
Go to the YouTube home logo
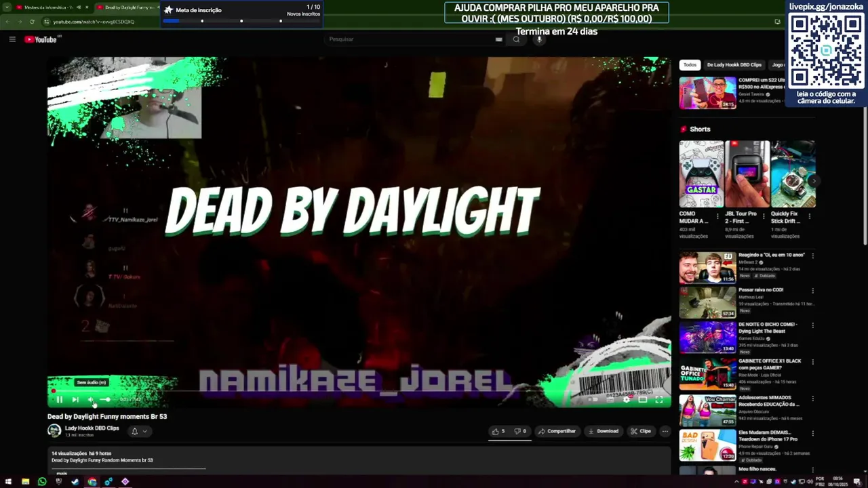pyautogui.click(x=41, y=39)
